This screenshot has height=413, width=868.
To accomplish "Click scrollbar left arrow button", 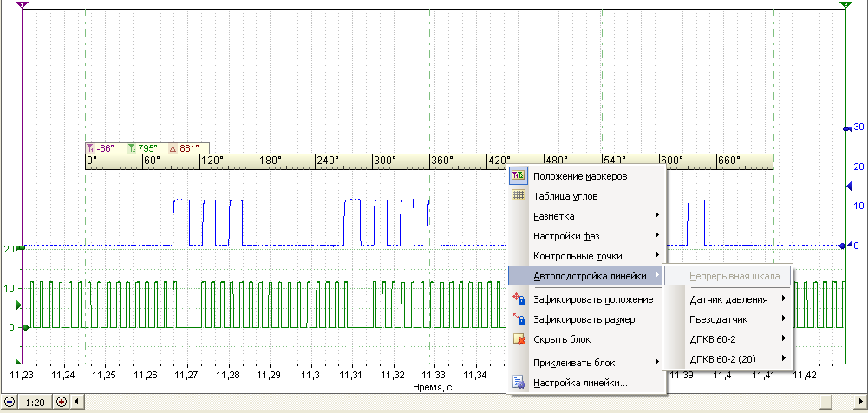I will point(77,402).
